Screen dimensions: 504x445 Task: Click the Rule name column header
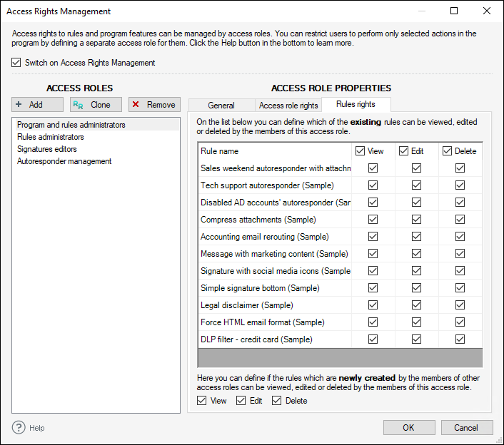tap(275, 151)
